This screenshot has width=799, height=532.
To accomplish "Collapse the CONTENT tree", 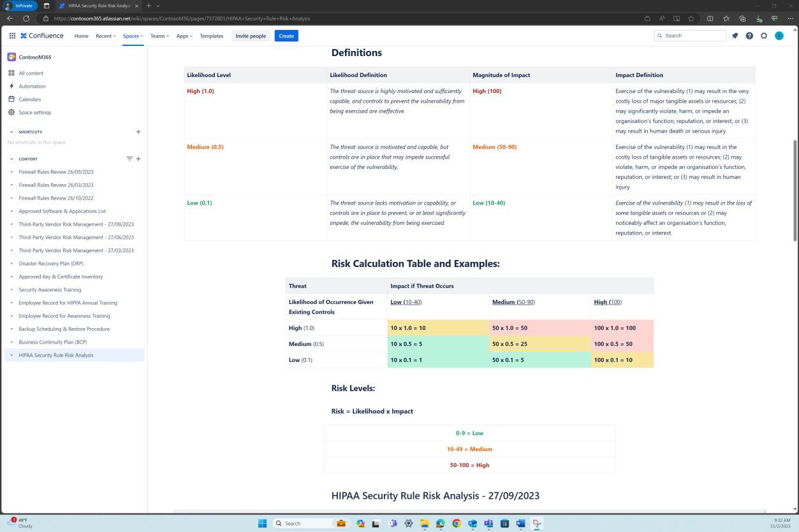I will [11, 159].
